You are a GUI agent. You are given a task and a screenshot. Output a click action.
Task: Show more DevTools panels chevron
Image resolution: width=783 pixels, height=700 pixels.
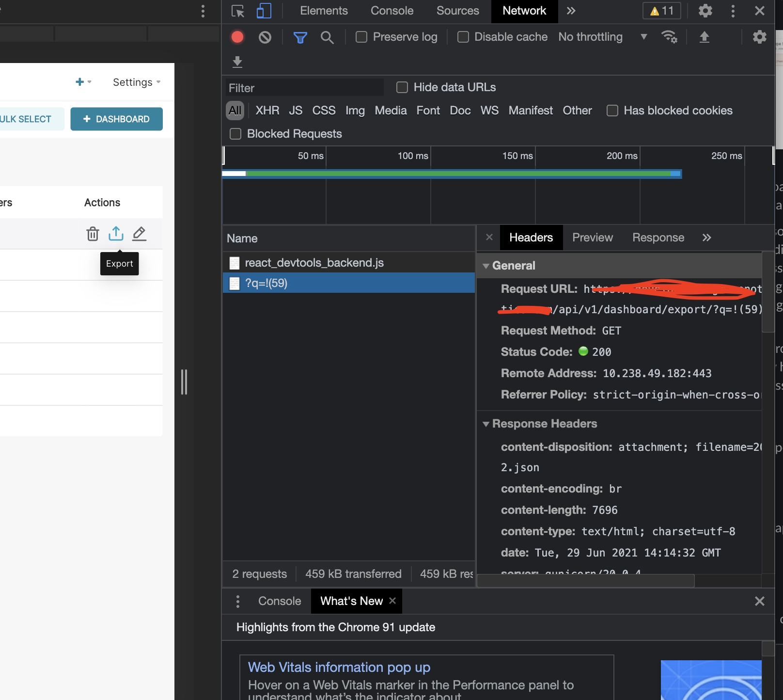(571, 11)
